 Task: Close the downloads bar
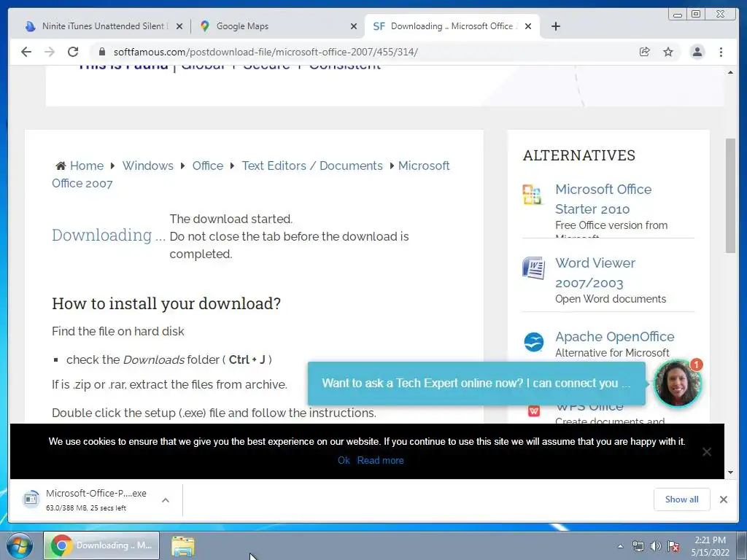[723, 499]
